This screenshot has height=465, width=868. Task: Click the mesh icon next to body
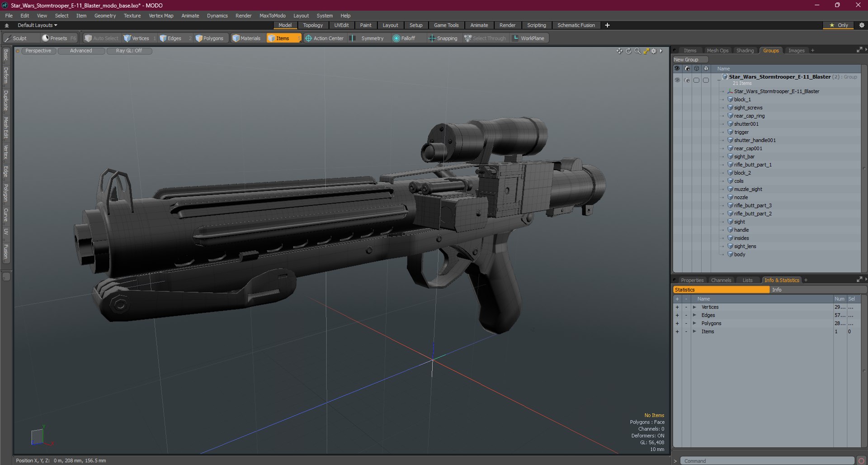730,254
